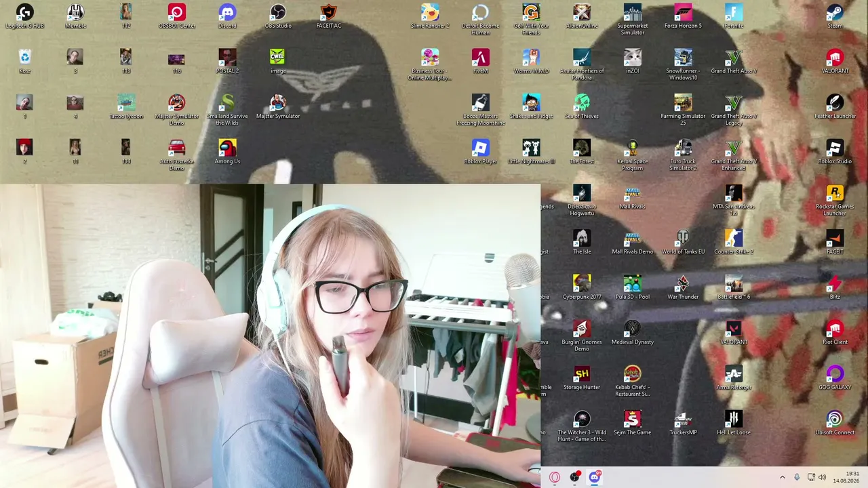Select the image thumbnail named 116
This screenshot has height=488, width=868.
coord(177,62)
